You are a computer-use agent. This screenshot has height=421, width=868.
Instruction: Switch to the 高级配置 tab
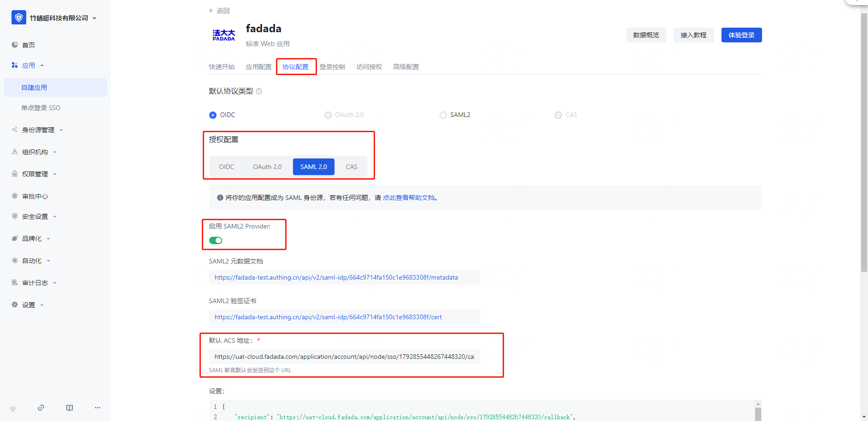coord(406,67)
